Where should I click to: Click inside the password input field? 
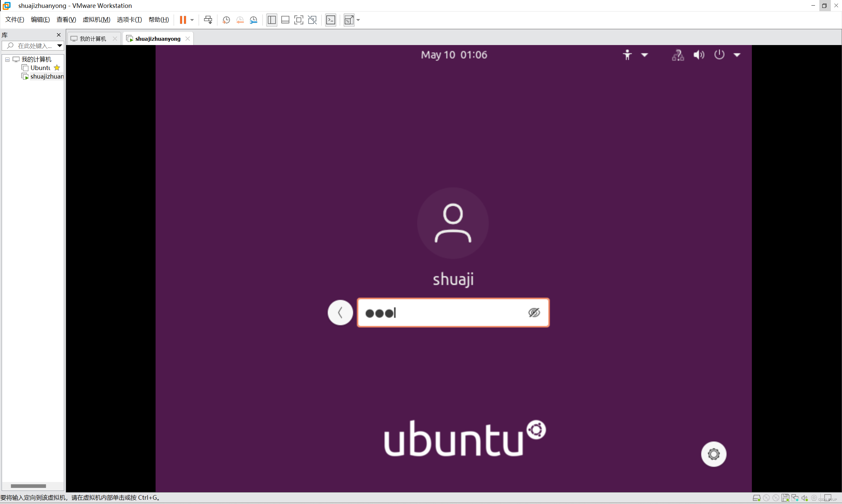[x=453, y=313]
